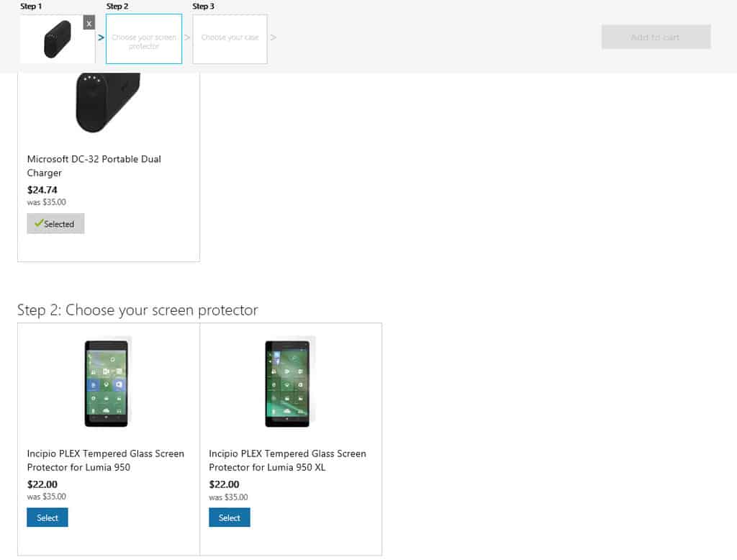
Task: Open Incipio PLEX Protector for Lumia 950 title
Action: point(106,461)
